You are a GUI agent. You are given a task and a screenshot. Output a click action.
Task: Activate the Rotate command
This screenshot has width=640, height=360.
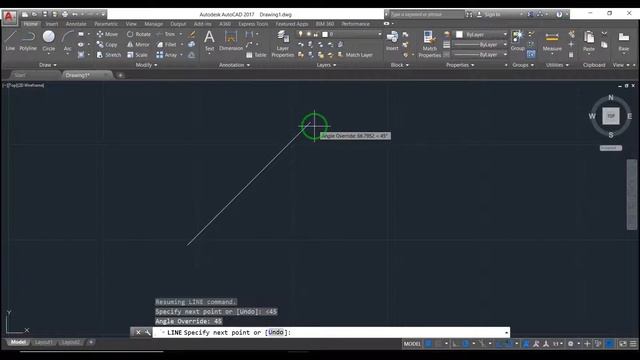coord(139,34)
